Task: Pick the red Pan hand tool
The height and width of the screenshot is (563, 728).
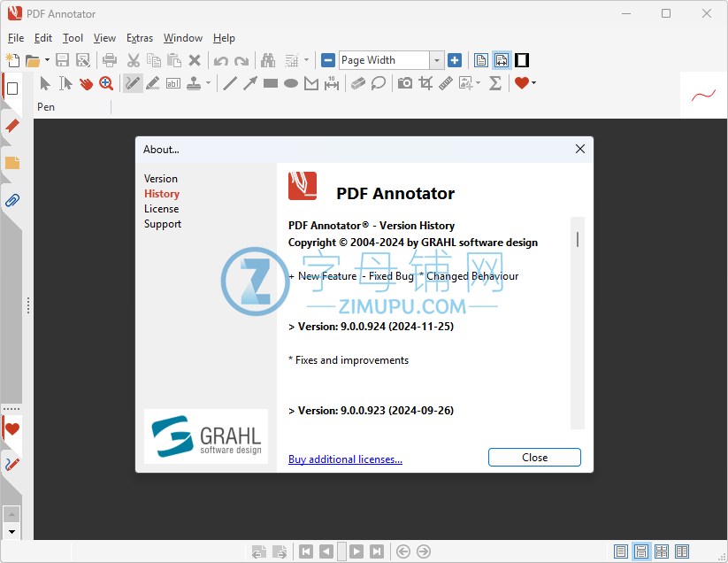Action: (86, 83)
